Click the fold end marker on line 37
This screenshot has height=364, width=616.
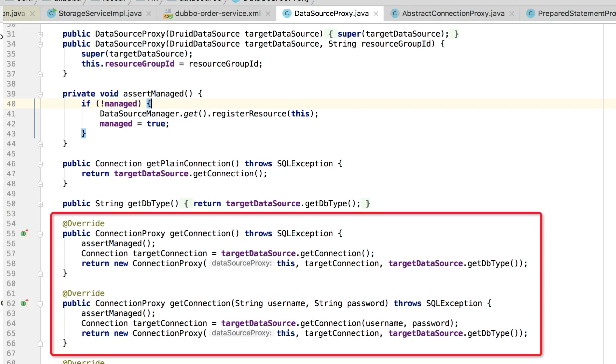tap(40, 74)
